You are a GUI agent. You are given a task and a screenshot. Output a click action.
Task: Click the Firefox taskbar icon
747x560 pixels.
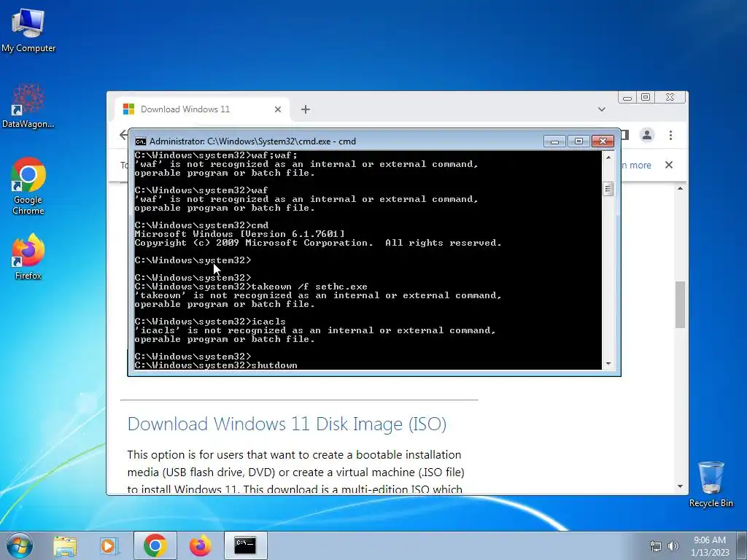(200, 545)
